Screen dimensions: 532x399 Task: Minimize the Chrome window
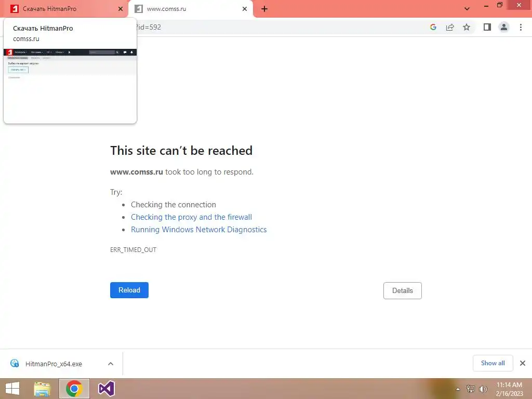(486, 5)
